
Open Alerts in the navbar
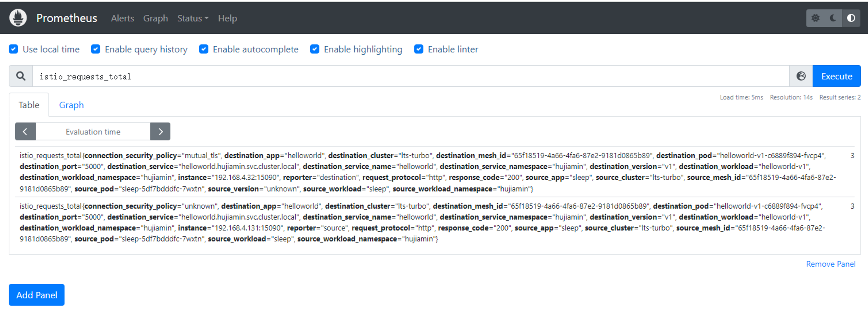[x=122, y=18]
